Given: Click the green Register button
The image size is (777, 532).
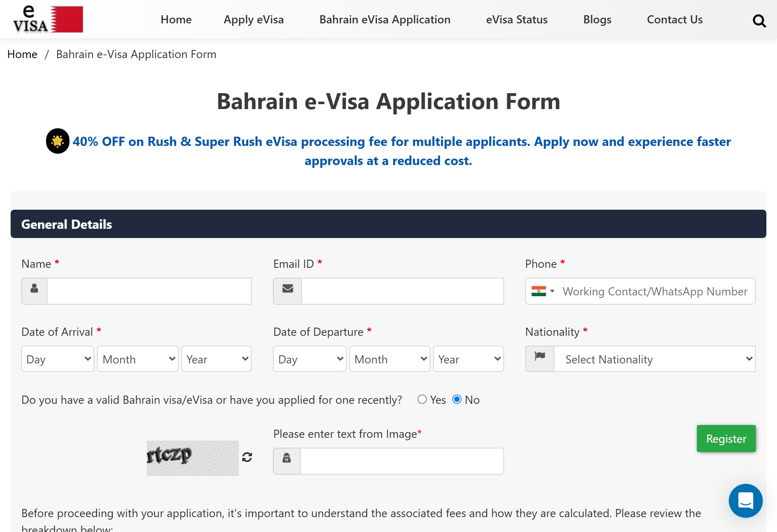Looking at the screenshot, I should pyautogui.click(x=726, y=438).
